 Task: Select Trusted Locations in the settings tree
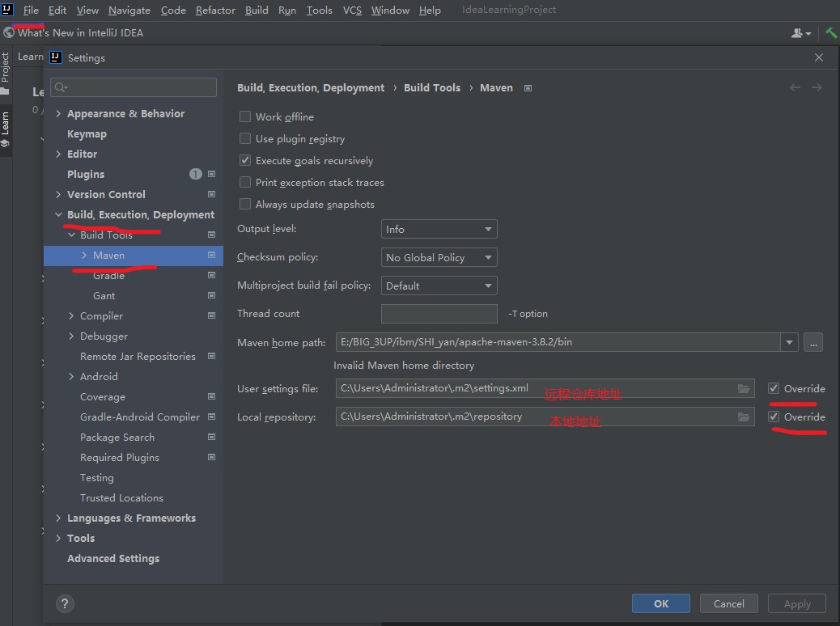pyautogui.click(x=121, y=498)
